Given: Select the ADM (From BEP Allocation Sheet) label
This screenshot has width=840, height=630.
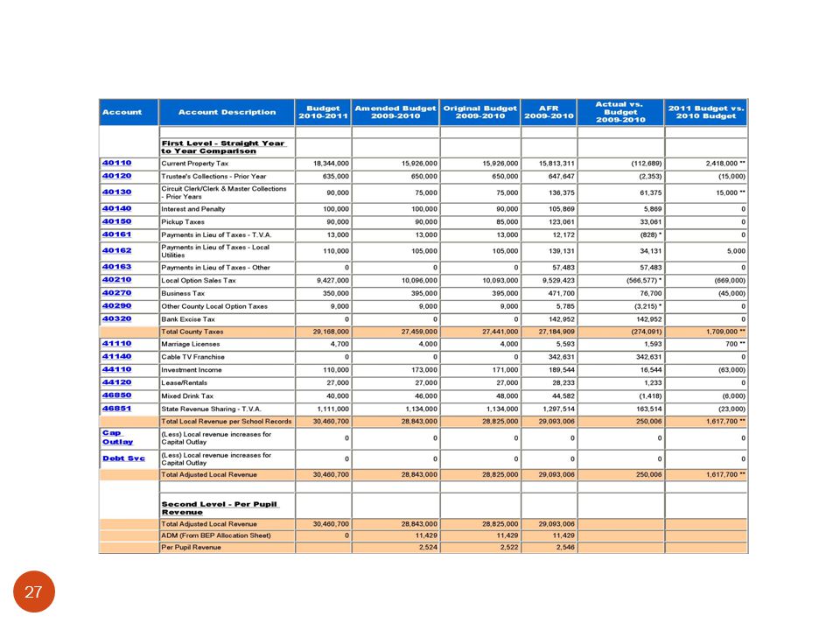Looking at the screenshot, I should coord(216,535).
